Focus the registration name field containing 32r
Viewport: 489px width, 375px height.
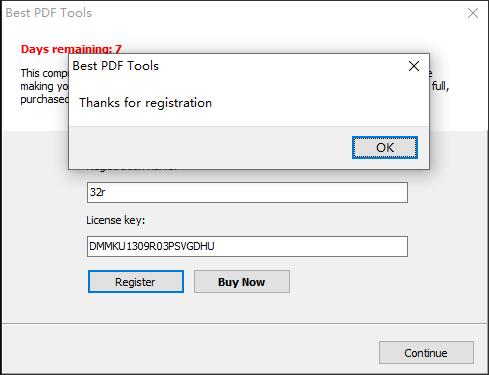click(x=247, y=192)
